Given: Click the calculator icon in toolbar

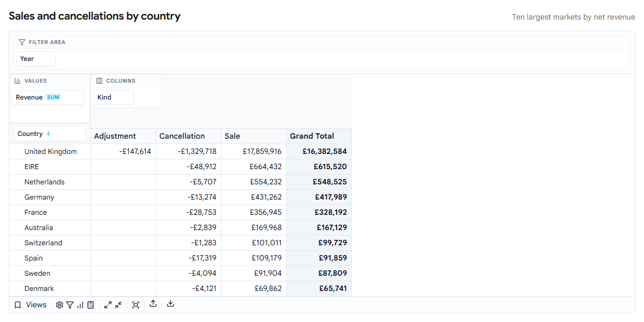Looking at the screenshot, I should pos(91,305).
